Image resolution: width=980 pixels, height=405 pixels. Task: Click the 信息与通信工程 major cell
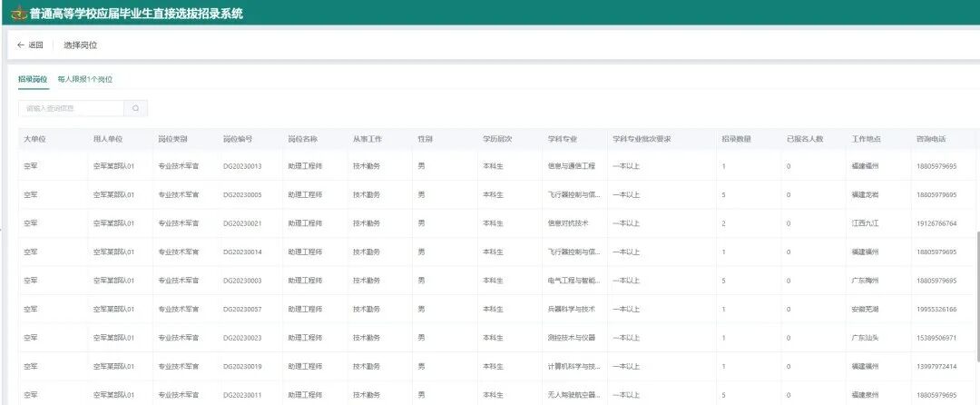pyautogui.click(x=572, y=166)
